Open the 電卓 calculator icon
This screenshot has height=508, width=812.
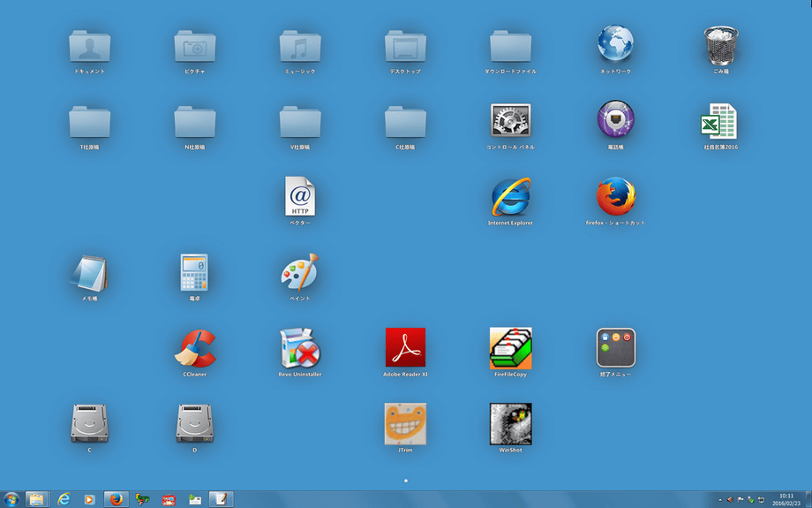[194, 272]
